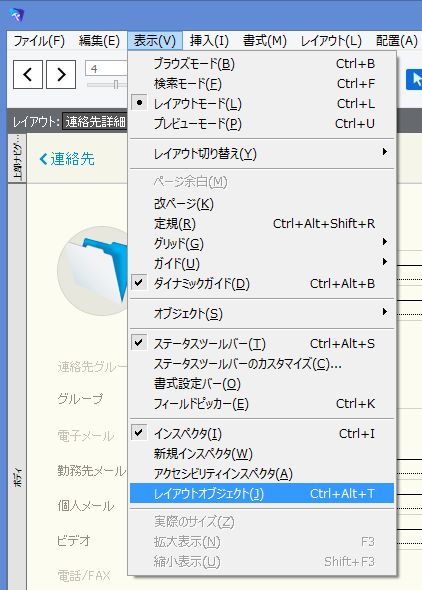
Task: Select アクセシビリティインスペクタ menu item
Action: pos(262,473)
